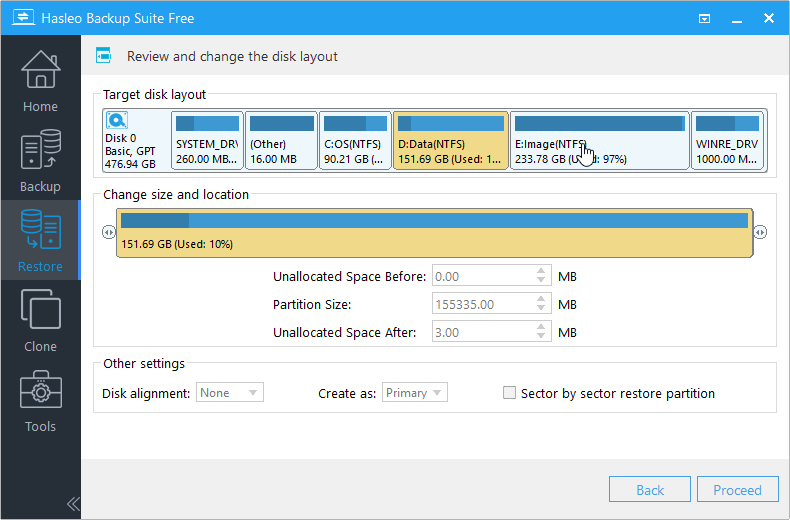
Task: Click the Partition Size input field
Action: coord(482,305)
